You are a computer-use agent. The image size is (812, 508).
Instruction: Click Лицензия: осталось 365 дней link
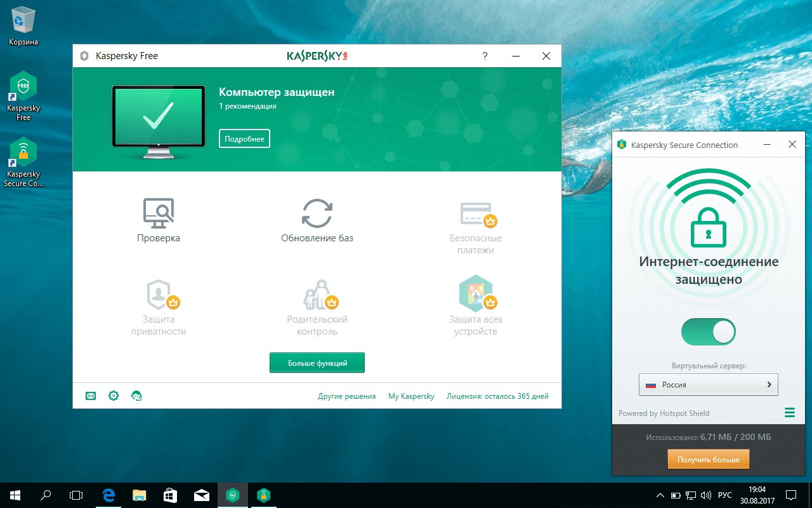click(x=497, y=396)
